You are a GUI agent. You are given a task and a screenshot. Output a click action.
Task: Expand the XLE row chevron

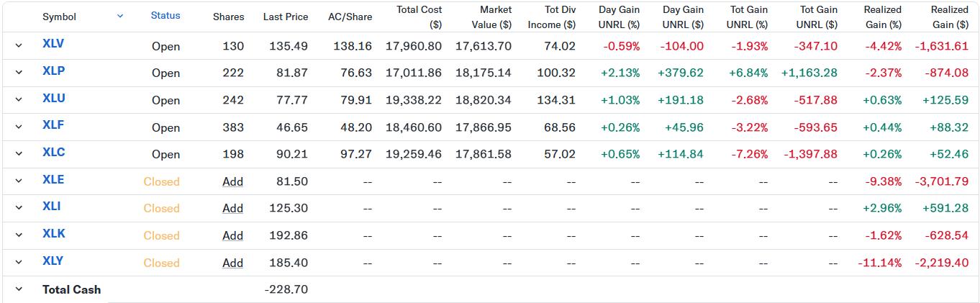19,181
